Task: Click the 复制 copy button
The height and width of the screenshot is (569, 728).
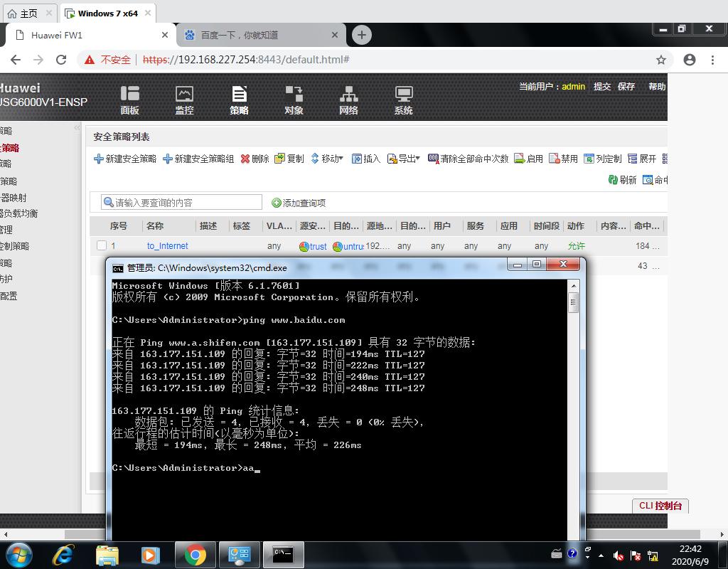Action: click(x=289, y=159)
